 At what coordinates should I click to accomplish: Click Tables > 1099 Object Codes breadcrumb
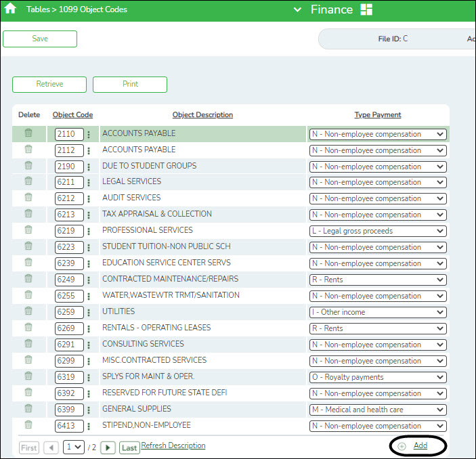(x=77, y=9)
